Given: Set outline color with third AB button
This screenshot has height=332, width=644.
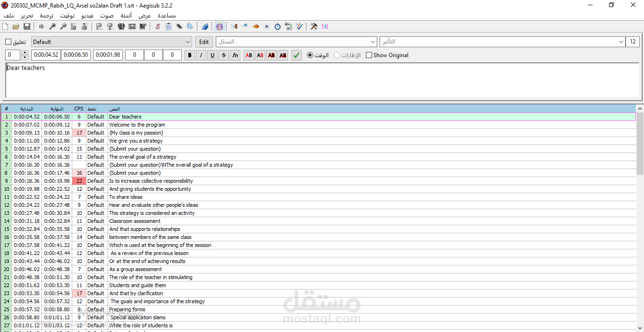Looking at the screenshot, I should click(271, 55).
